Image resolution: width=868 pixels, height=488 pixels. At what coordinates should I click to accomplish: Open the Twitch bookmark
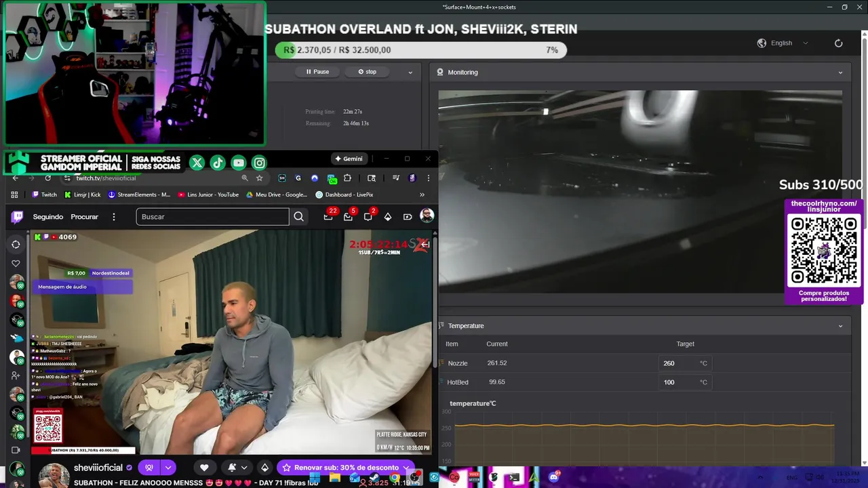click(x=45, y=195)
